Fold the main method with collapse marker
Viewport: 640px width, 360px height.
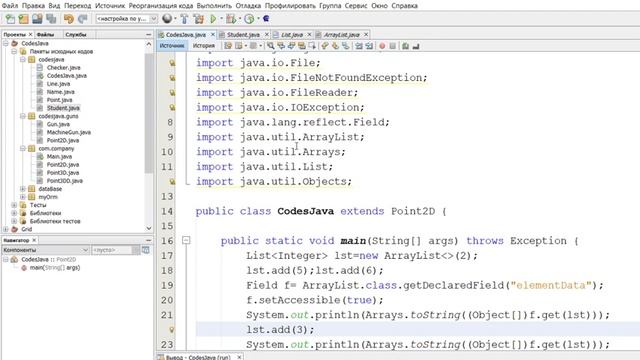point(186,241)
